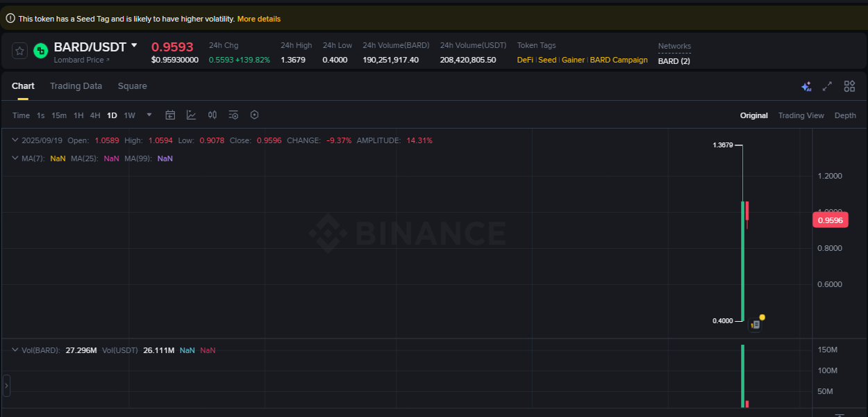This screenshot has height=417, width=868.
Task: Open the chart style dropdown arrow
Action: (149, 115)
